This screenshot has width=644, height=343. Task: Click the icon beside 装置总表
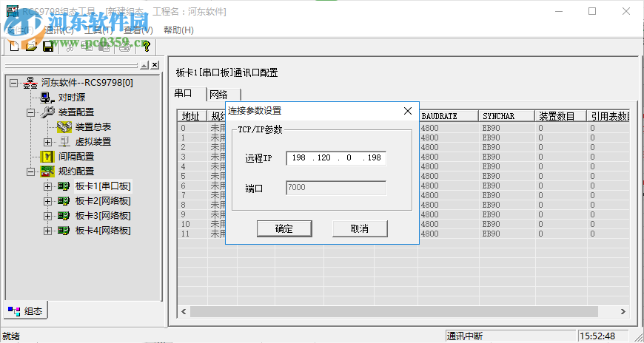[64, 127]
